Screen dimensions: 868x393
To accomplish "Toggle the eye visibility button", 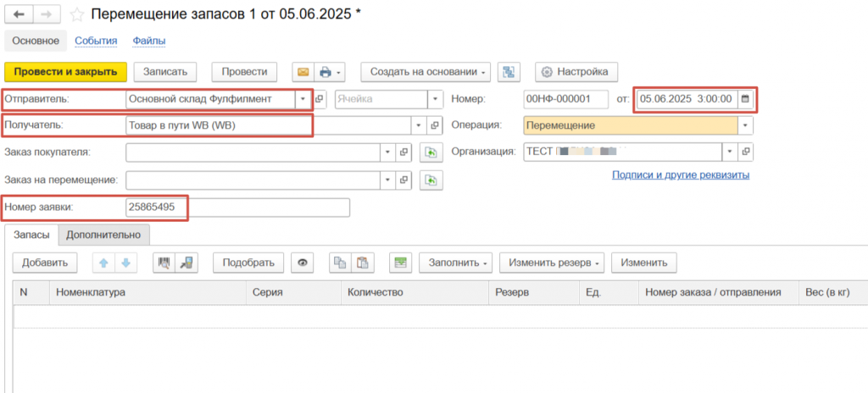I will (302, 263).
